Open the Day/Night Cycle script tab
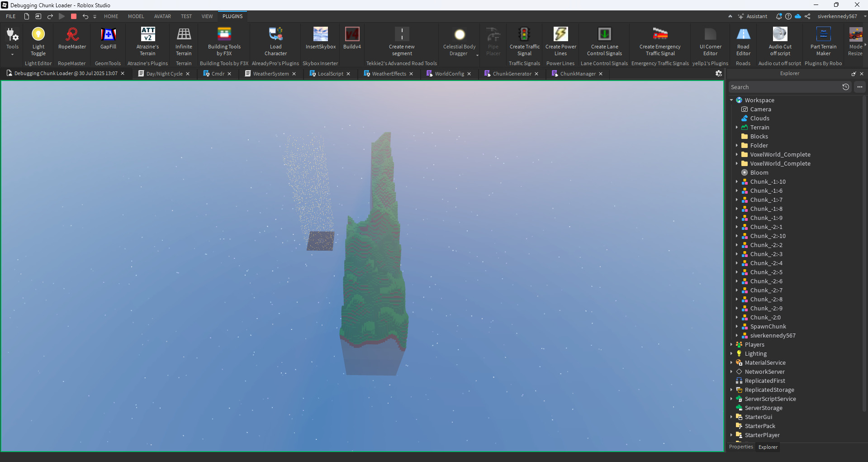868x462 pixels. (x=164, y=73)
